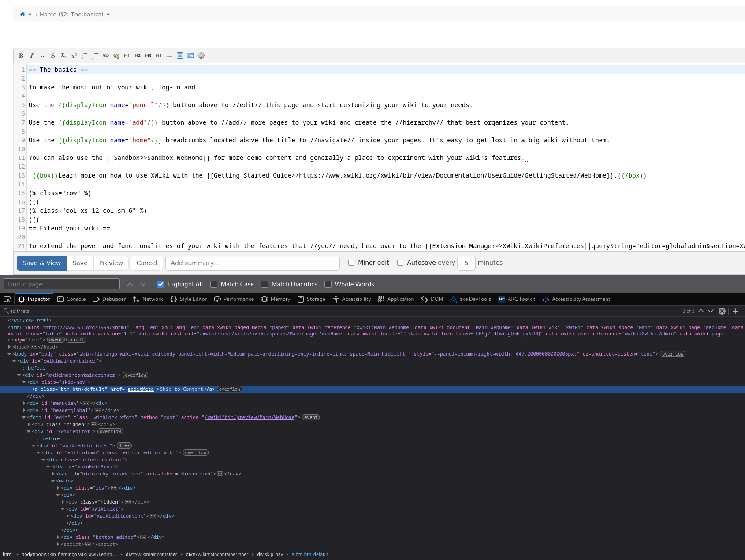Open the form action preview URL link
Image resolution: width=745 pixels, height=560 pixels.
coord(250,417)
